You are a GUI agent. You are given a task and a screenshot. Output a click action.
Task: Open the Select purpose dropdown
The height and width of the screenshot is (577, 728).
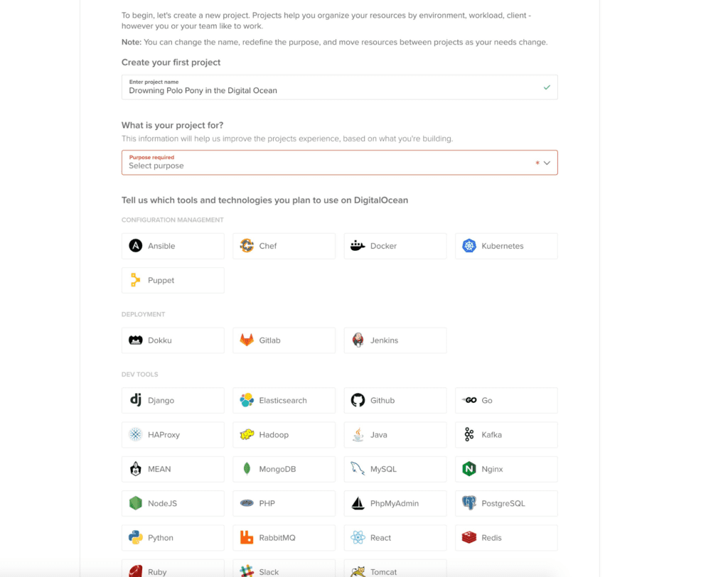tap(339, 163)
